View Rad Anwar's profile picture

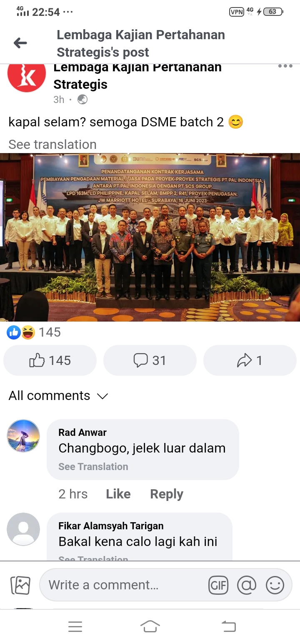click(x=23, y=436)
